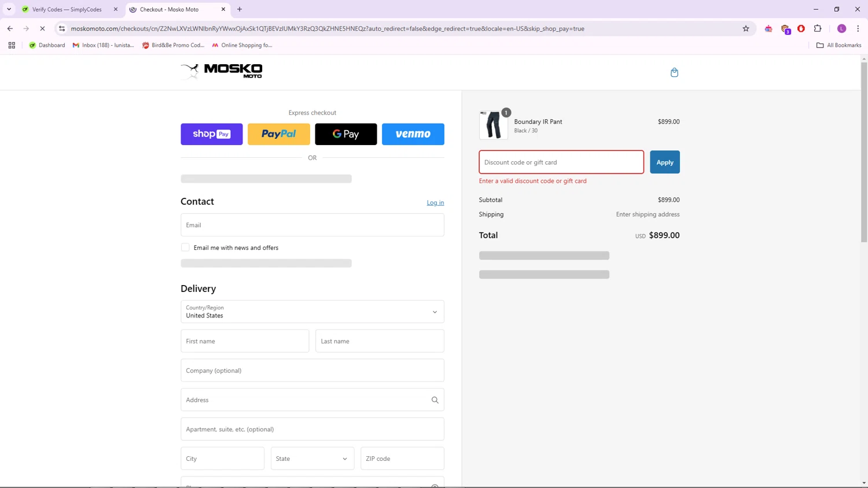Click the Enter shipping address text

point(648,215)
